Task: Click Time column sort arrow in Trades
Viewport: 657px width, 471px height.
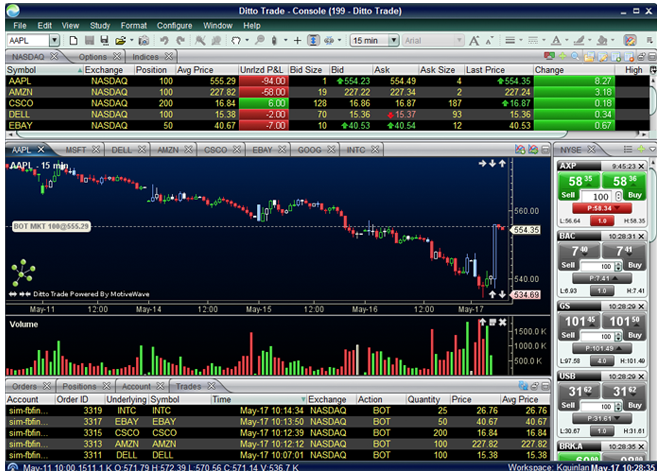Action: click(x=303, y=399)
